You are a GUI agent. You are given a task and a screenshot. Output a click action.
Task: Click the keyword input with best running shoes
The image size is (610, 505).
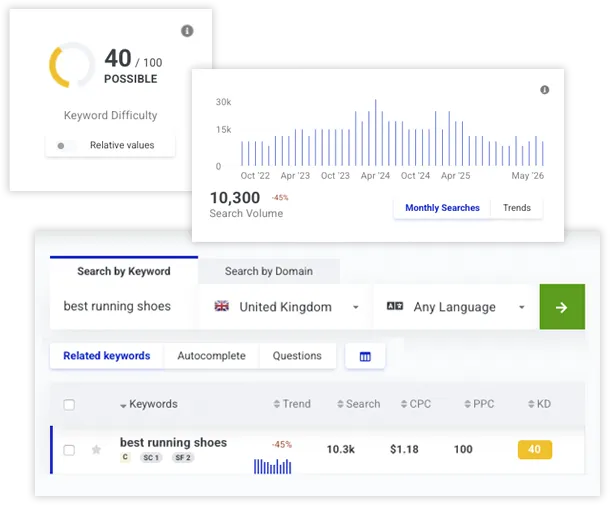[121, 307]
